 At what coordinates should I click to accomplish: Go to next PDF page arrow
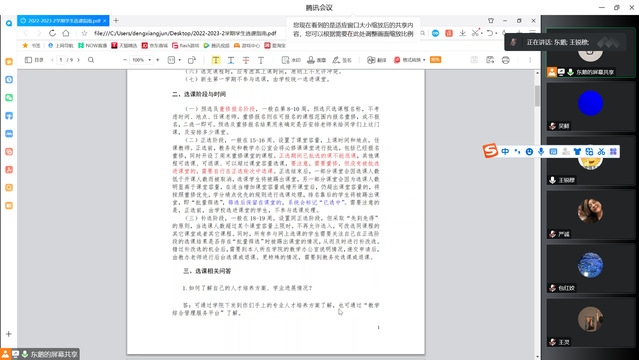pos(78,60)
